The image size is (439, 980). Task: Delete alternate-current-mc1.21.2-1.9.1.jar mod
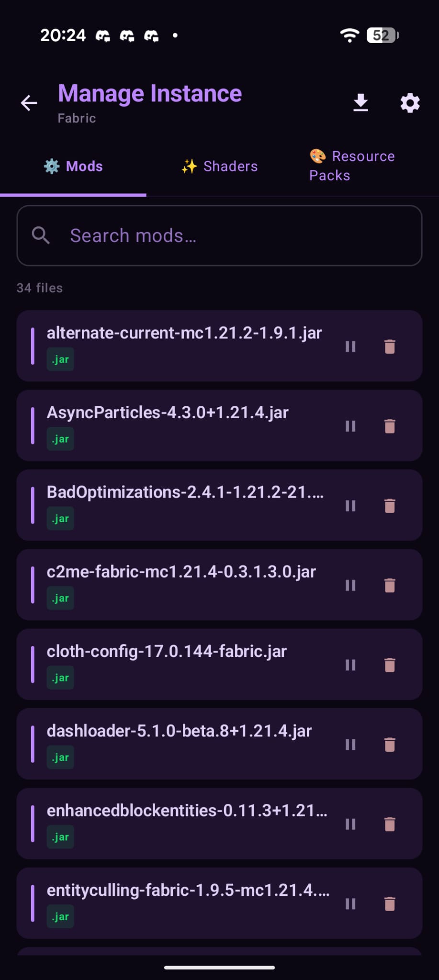pos(390,346)
